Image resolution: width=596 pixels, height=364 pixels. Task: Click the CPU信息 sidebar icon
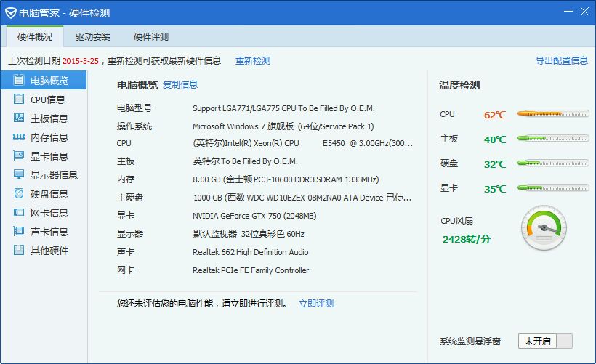(19, 99)
